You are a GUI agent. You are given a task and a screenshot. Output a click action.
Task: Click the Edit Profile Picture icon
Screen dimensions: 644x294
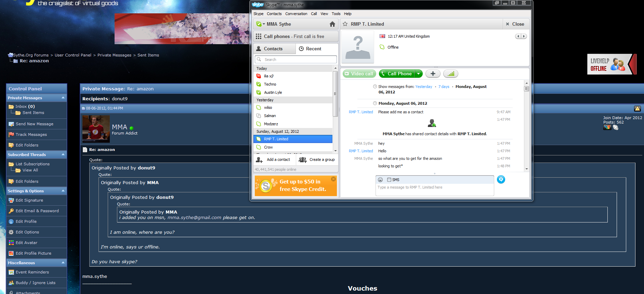[11, 253]
